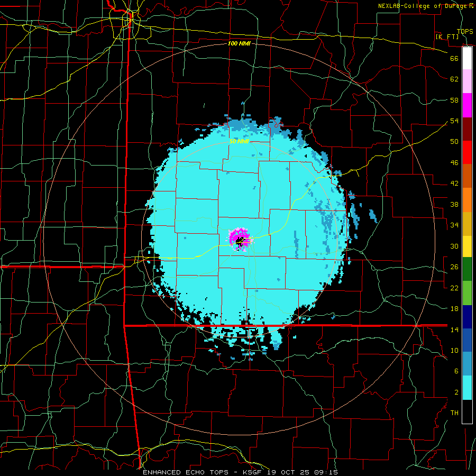Click the "KSGF" station identifier

[253, 472]
